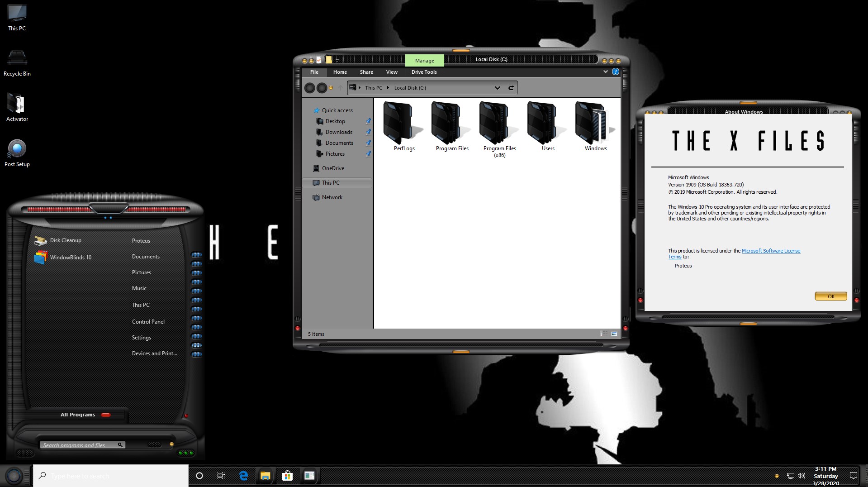Viewport: 868px width, 487px height.
Task: Open the This PC desktop icon
Action: click(17, 18)
